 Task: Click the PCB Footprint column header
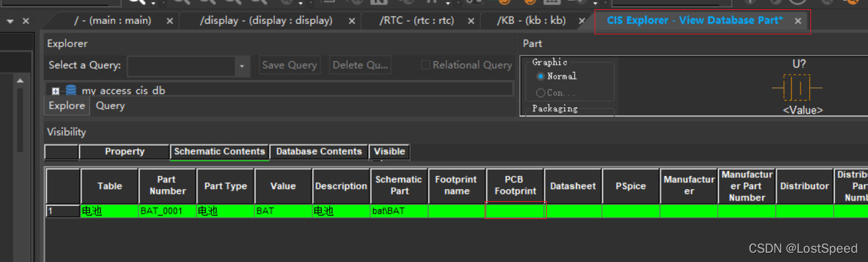(515, 186)
